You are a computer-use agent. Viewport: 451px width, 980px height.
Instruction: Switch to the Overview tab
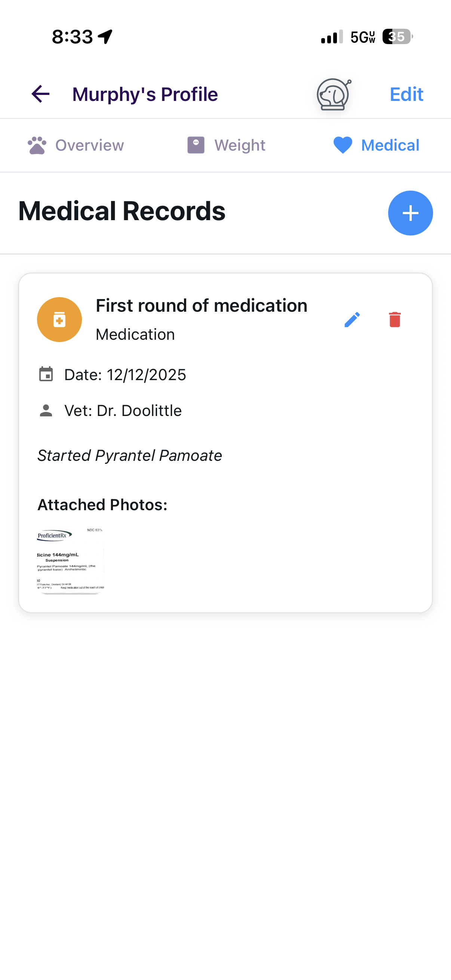point(76,145)
